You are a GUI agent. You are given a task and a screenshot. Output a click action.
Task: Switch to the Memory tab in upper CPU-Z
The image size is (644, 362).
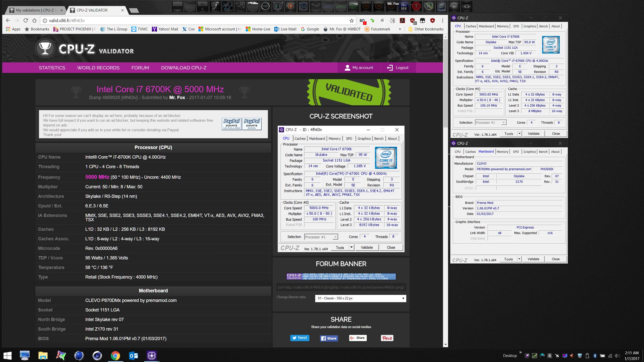coord(503,26)
